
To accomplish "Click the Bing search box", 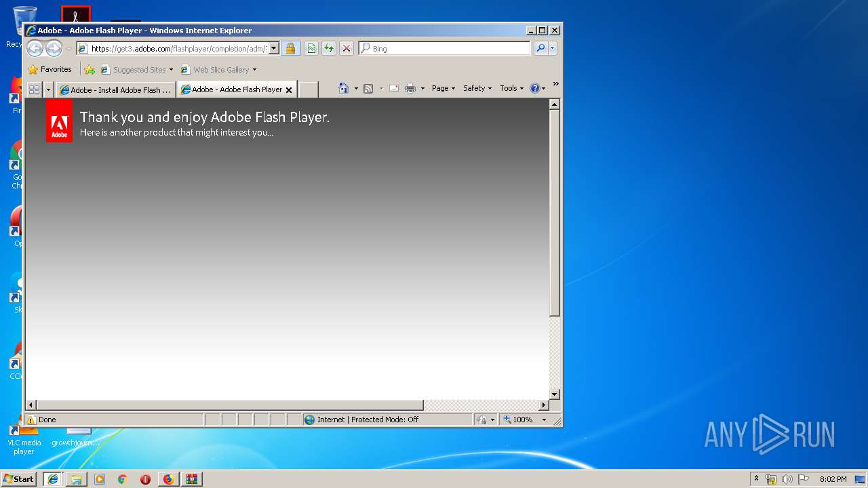I will click(x=445, y=49).
